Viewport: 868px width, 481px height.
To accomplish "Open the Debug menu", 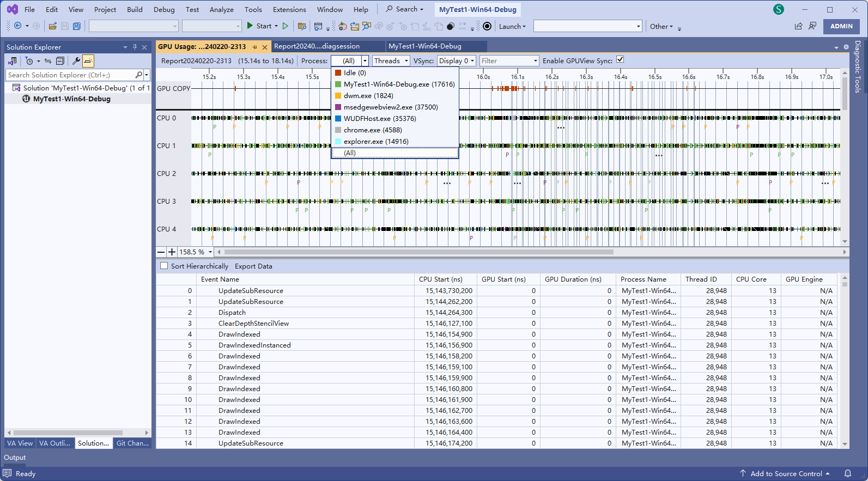I will pyautogui.click(x=164, y=9).
